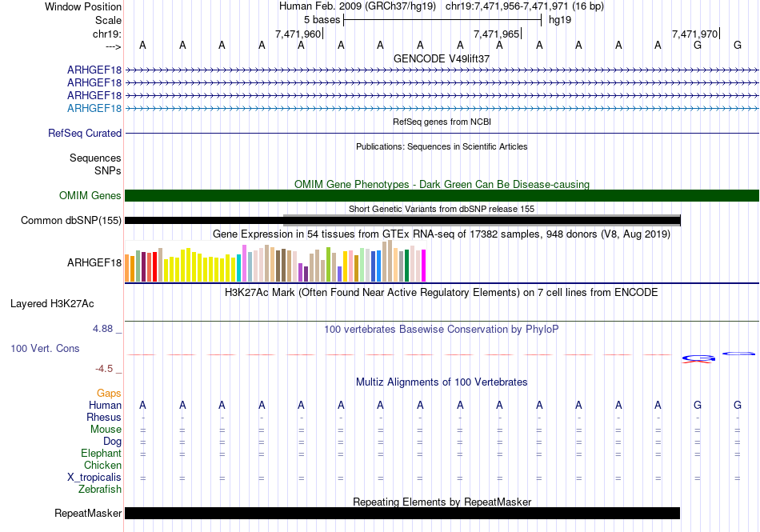The image size is (760, 532).
Task: Click the dark green bar in GTEx chart
Action: coord(406,266)
